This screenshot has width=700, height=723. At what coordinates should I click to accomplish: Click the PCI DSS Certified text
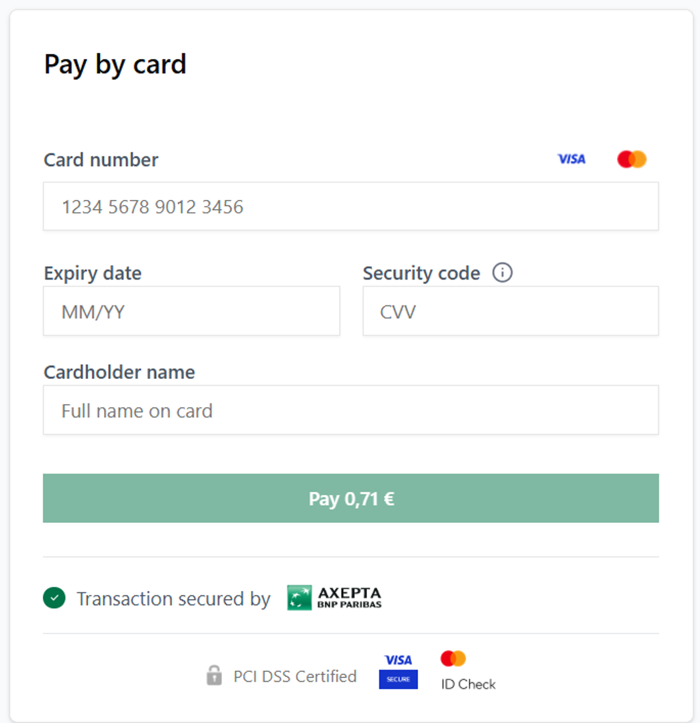(x=295, y=676)
